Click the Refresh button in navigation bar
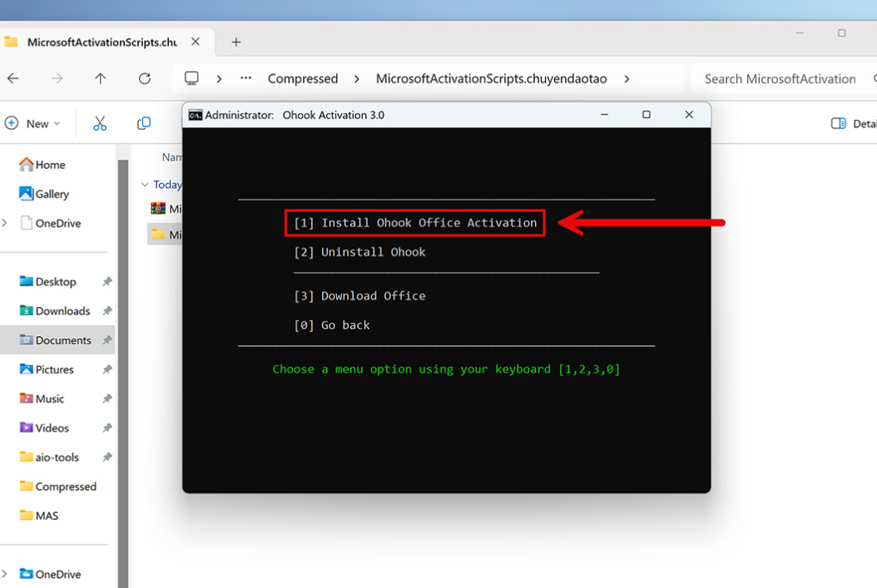Viewport: 877px width, 588px height. (145, 78)
